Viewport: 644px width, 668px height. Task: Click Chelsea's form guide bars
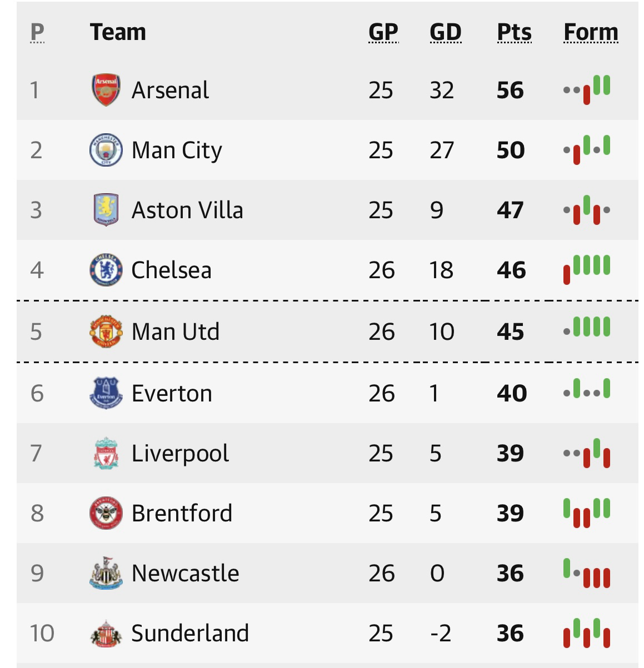[587, 269]
